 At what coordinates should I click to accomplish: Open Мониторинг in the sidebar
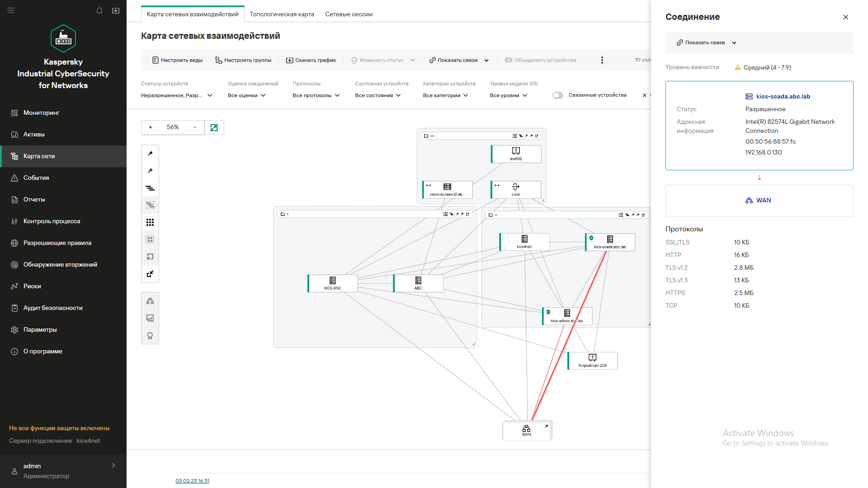(63, 113)
